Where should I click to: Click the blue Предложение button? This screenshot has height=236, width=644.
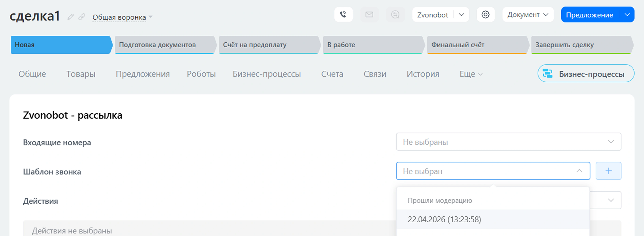point(590,15)
